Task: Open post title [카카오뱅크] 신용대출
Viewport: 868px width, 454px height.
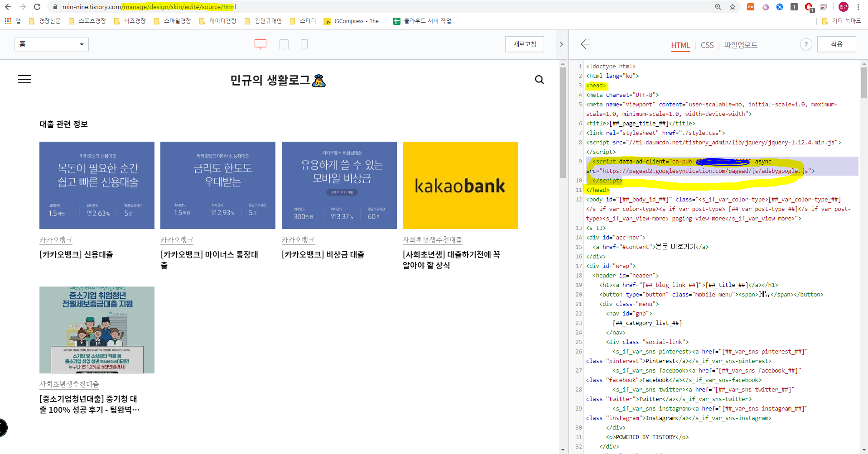Action: pos(76,254)
